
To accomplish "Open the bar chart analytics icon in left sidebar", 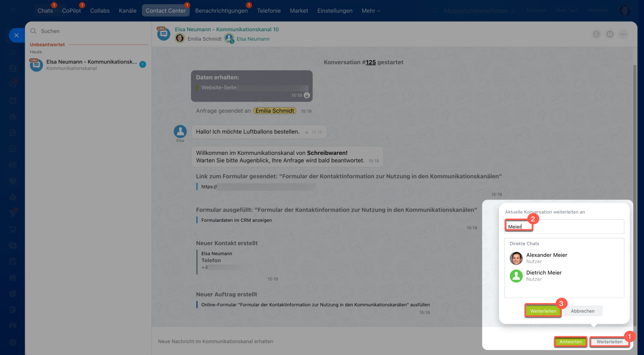I will point(13,197).
